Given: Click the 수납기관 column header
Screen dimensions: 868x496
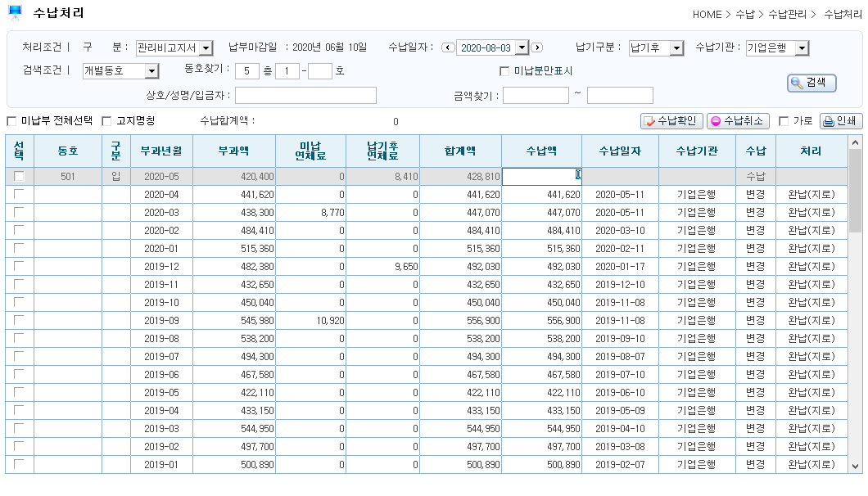Looking at the screenshot, I should (697, 151).
